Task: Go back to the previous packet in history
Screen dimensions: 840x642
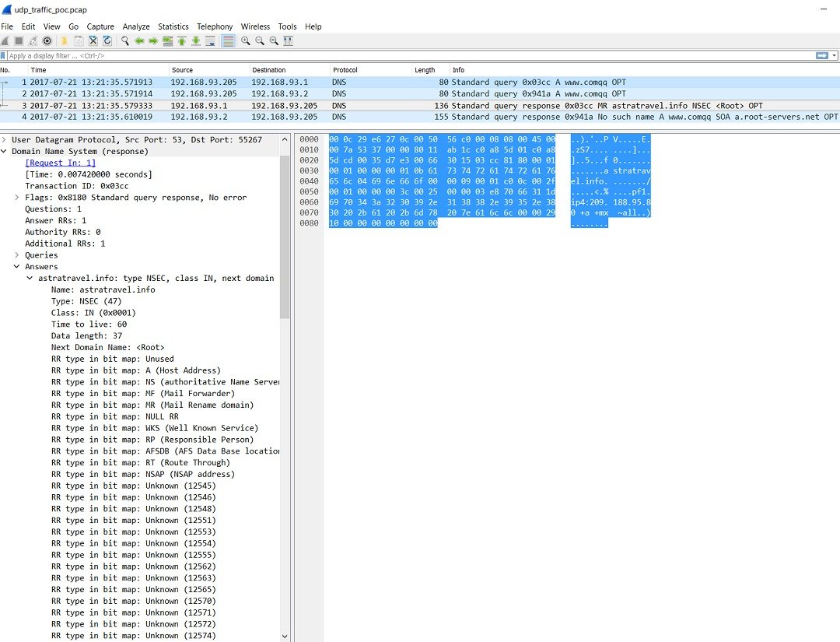Action: point(139,40)
